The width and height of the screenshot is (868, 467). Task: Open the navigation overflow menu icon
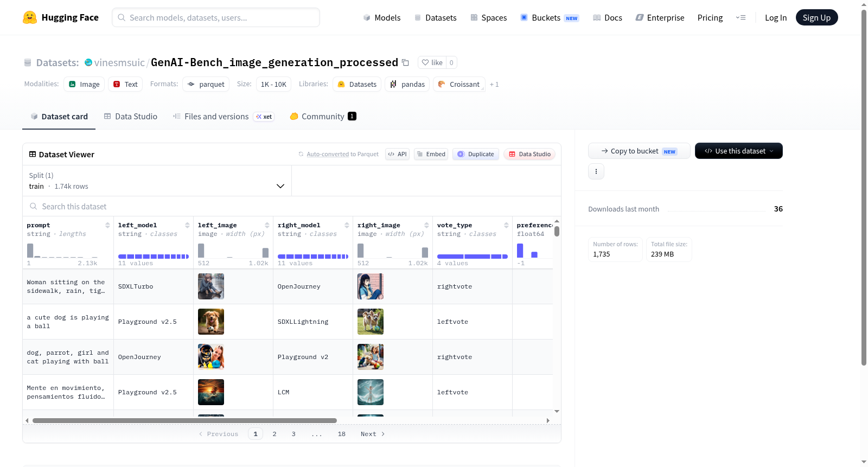pyautogui.click(x=741, y=17)
